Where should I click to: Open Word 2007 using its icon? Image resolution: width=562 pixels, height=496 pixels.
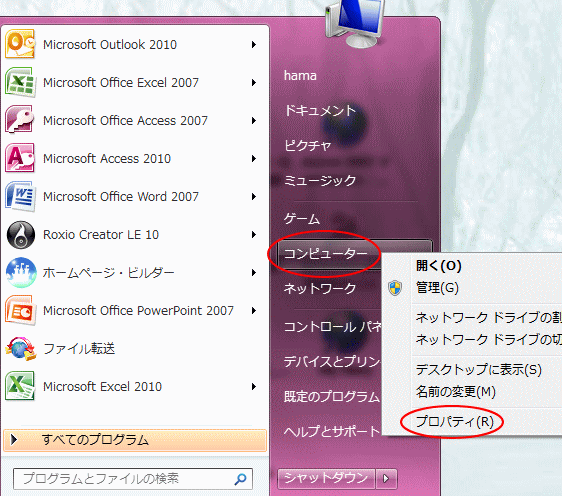click(20, 196)
